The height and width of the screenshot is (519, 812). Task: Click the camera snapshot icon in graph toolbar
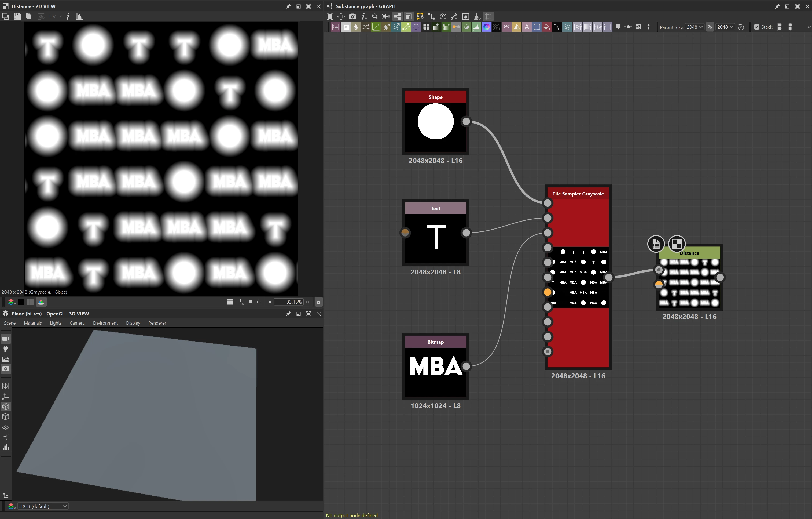[x=352, y=17]
